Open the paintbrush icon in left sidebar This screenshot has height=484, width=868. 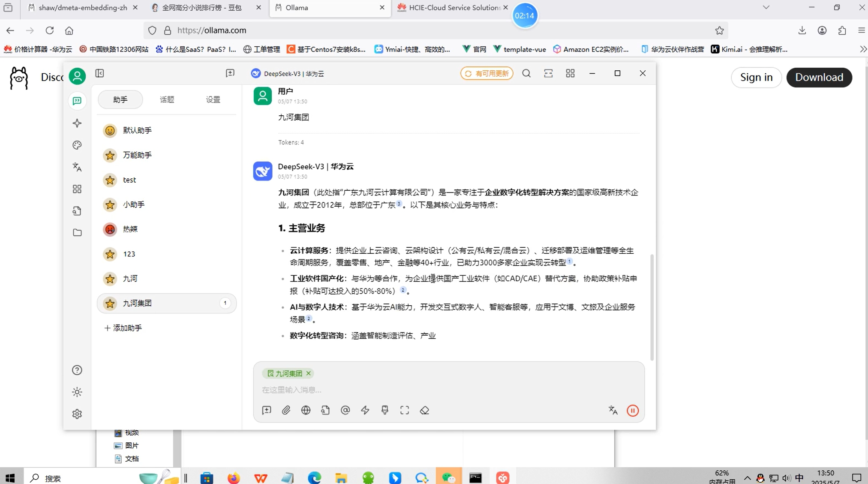(77, 145)
